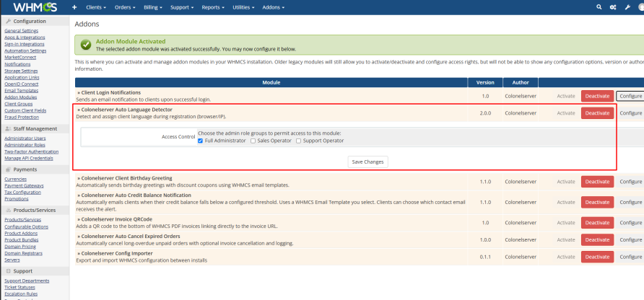Viewport: 644px width, 300px height.
Task: Toggle the Full Administrator checkbox
Action: click(x=201, y=141)
